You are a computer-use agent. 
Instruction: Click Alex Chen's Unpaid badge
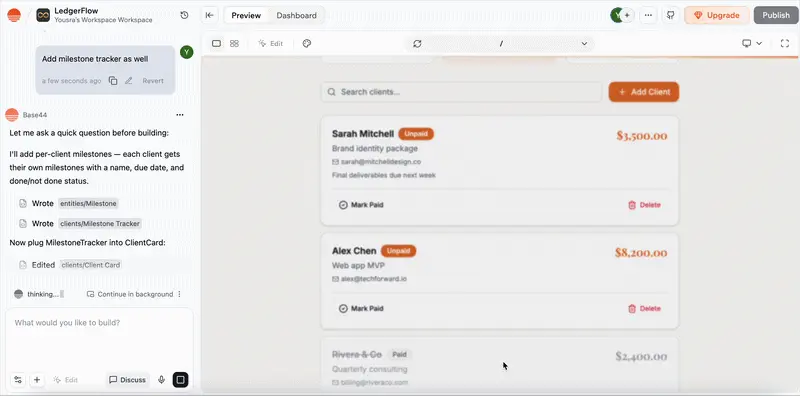coord(398,251)
